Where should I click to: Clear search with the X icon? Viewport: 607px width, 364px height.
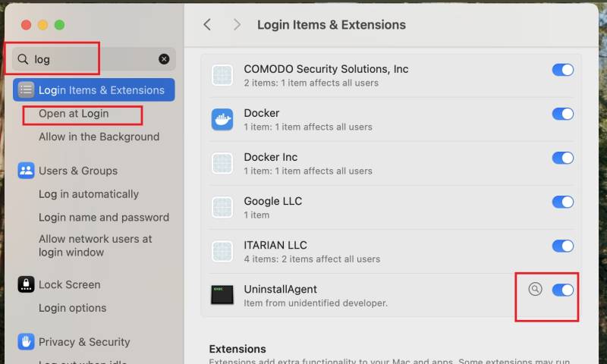tap(164, 59)
